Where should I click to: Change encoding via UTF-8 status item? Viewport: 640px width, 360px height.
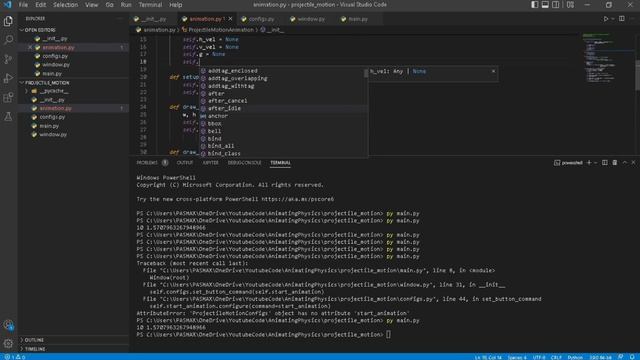[x=539, y=357]
